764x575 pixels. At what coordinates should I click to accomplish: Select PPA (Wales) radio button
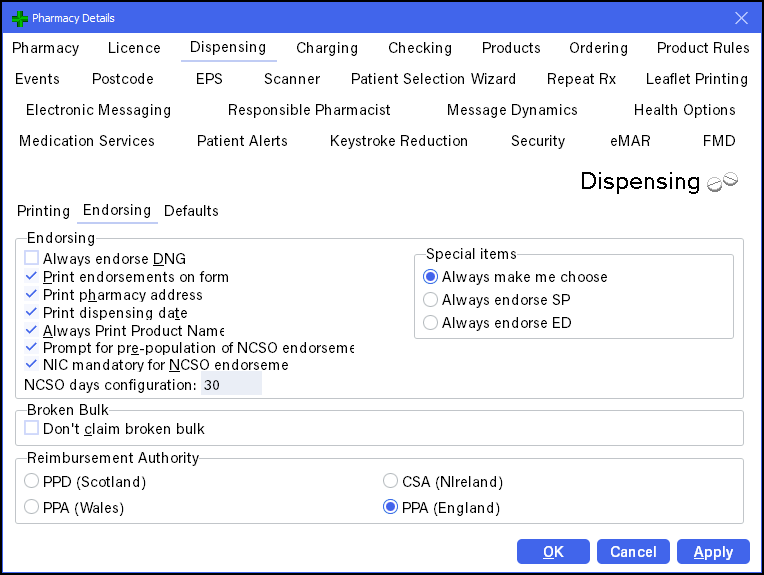pyautogui.click(x=32, y=508)
